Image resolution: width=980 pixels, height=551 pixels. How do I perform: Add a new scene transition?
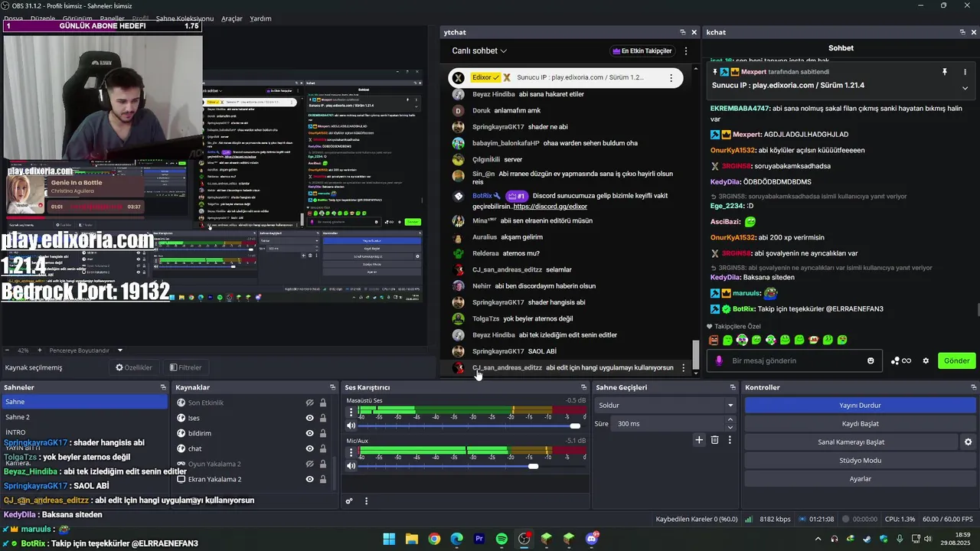pos(699,440)
